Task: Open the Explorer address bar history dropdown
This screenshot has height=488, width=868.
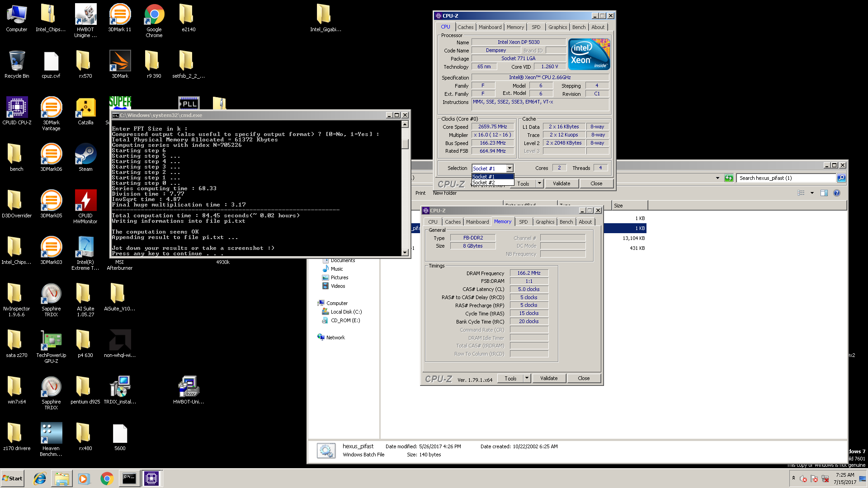Action: point(717,178)
